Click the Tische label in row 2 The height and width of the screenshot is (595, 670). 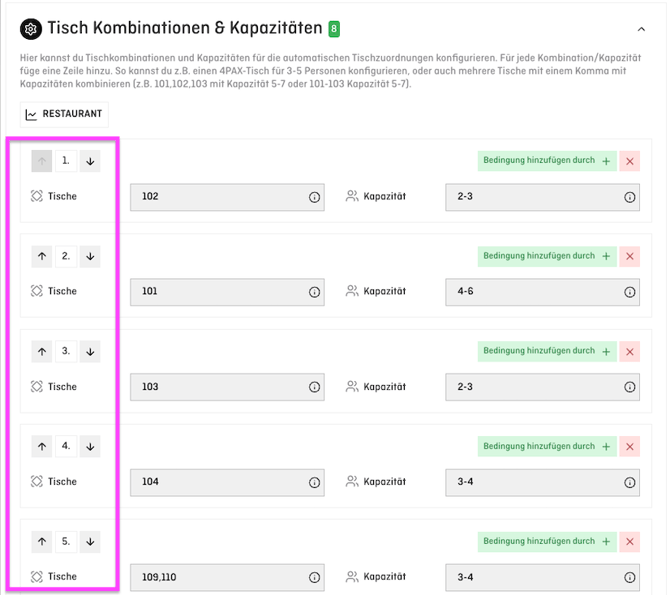click(62, 291)
